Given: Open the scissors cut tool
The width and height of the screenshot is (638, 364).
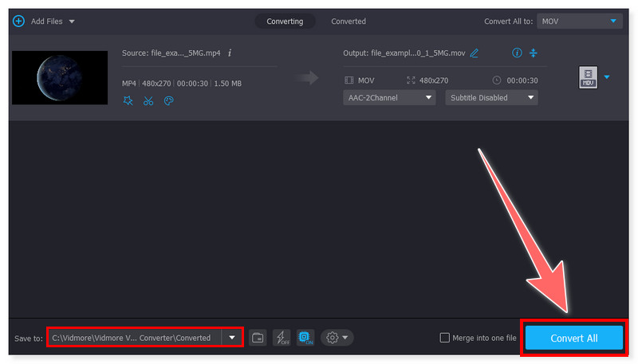Looking at the screenshot, I should [x=148, y=101].
